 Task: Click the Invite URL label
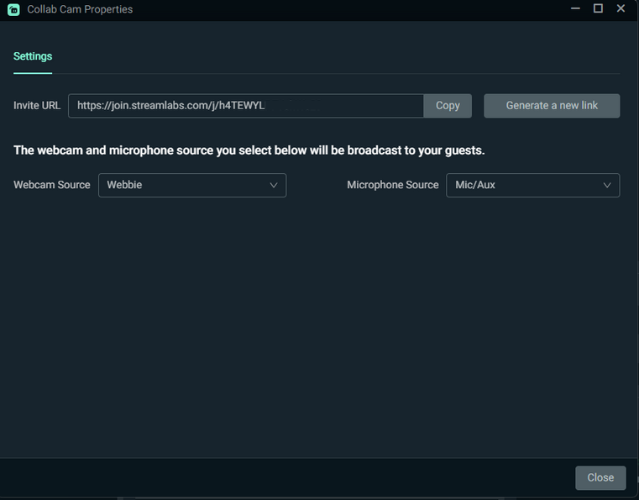(x=37, y=106)
